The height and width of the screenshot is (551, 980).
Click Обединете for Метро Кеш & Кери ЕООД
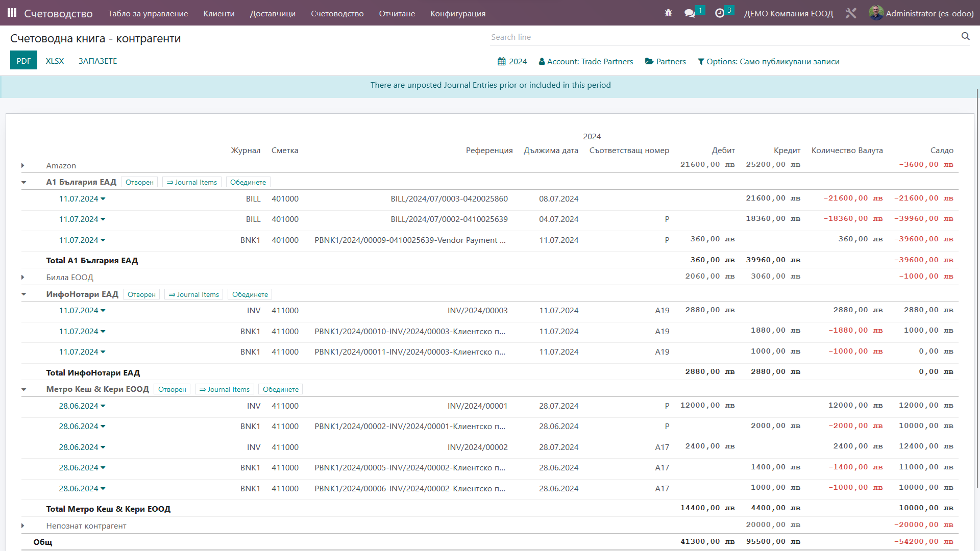[281, 389]
